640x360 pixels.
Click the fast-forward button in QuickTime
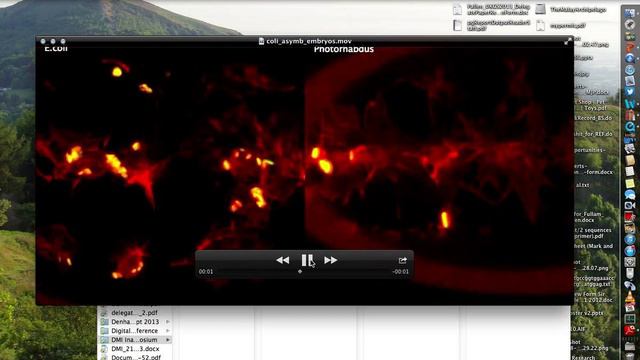click(x=331, y=260)
